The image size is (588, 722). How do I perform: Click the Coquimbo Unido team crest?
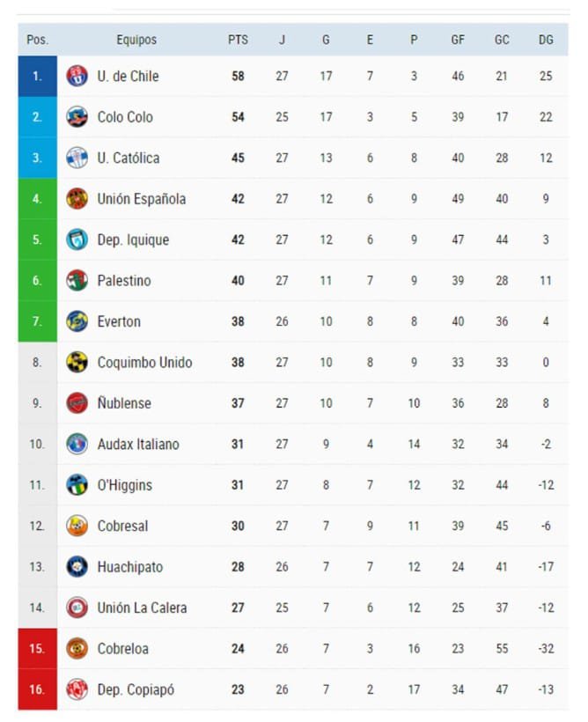pyautogui.click(x=77, y=363)
